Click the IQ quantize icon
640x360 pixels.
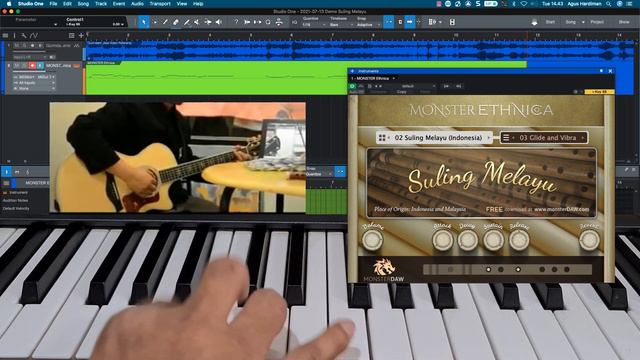coord(294,22)
